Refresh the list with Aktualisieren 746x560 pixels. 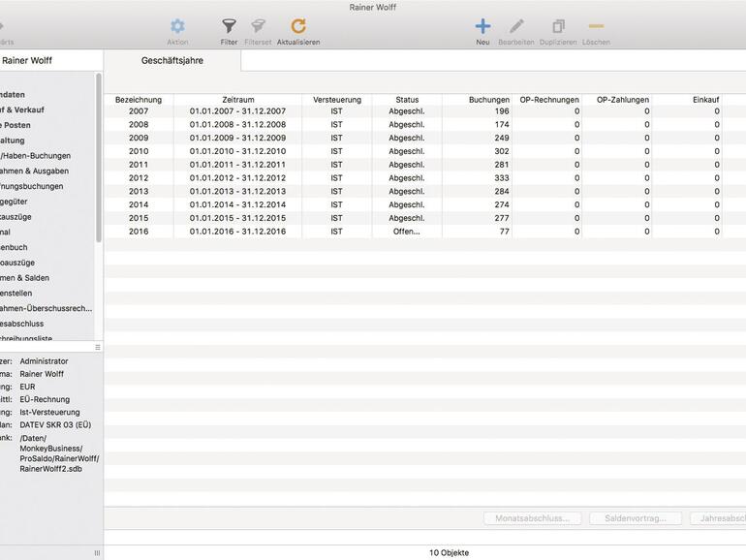tap(298, 27)
